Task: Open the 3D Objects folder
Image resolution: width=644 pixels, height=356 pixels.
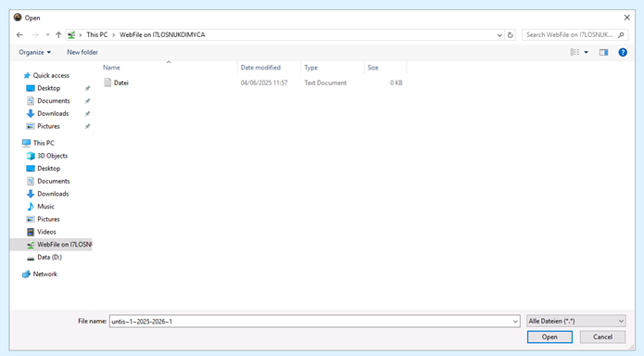Action: pos(52,156)
